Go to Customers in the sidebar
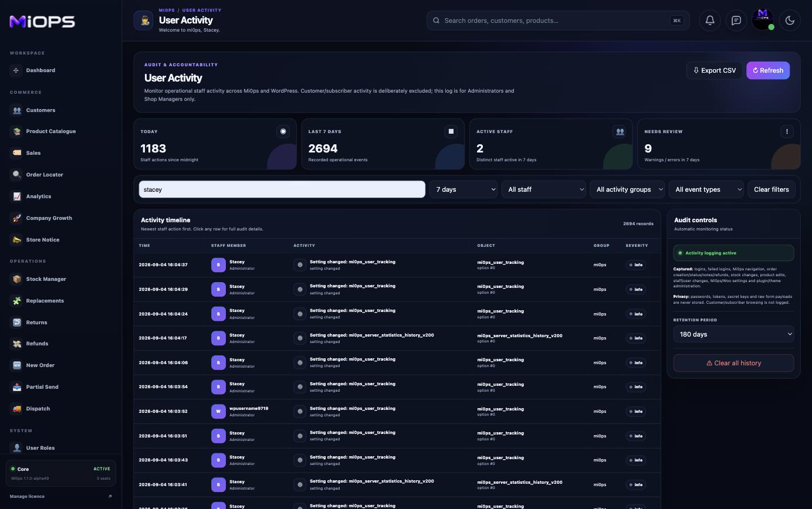 pos(40,110)
